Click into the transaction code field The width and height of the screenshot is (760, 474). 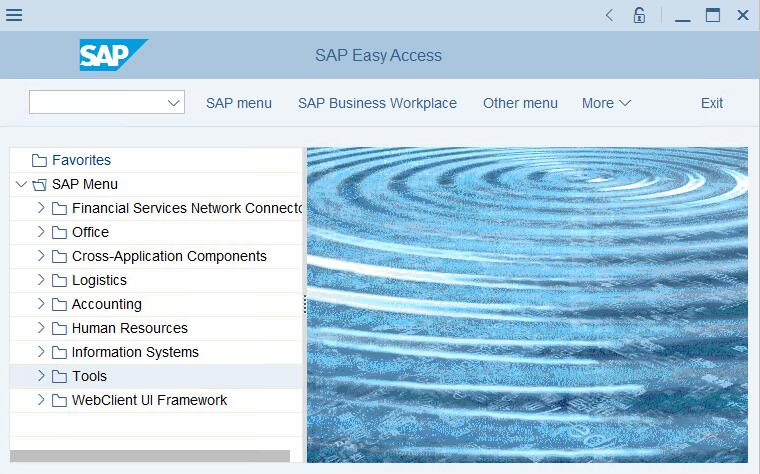[x=95, y=103]
